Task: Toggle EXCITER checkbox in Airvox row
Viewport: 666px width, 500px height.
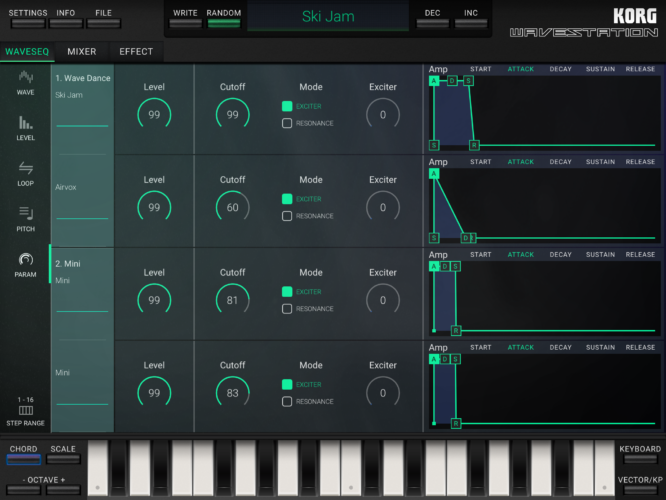Action: coord(287,199)
